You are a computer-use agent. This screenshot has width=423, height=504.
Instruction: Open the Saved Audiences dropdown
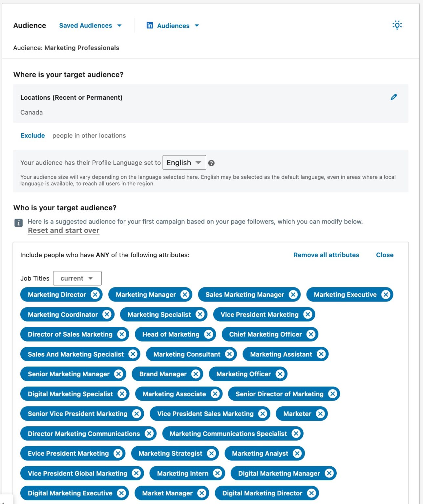click(90, 25)
